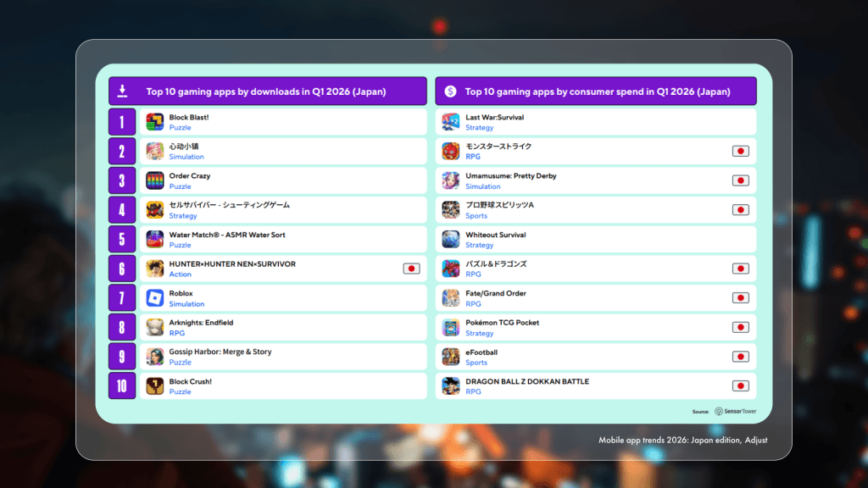The height and width of the screenshot is (488, 868).
Task: Click the rank 7 number badge
Action: click(x=122, y=297)
